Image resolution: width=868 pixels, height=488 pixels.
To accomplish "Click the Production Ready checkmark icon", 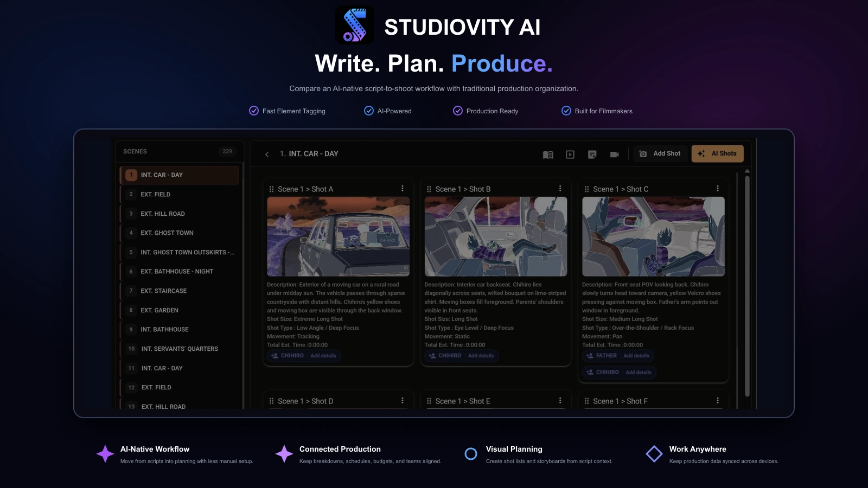I will click(458, 111).
